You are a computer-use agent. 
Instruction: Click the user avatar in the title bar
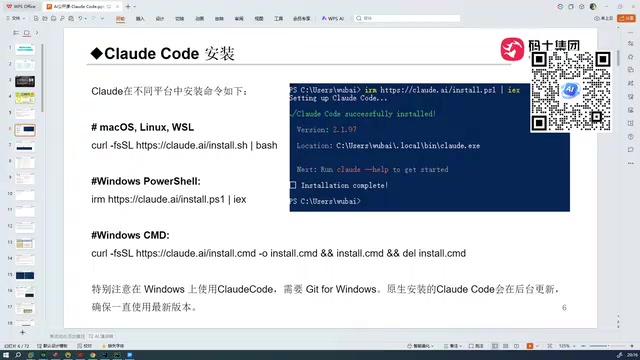tap(593, 7)
